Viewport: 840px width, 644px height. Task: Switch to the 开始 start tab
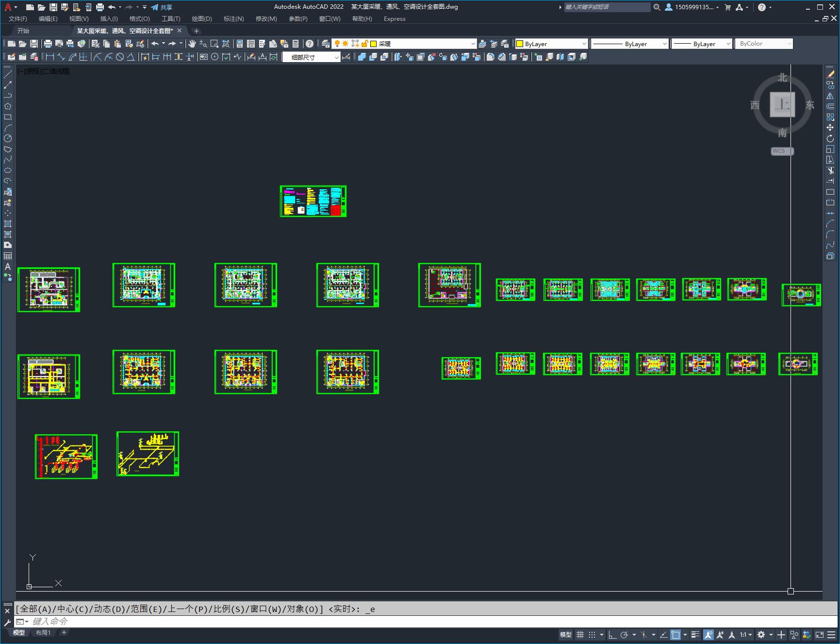pyautogui.click(x=23, y=31)
